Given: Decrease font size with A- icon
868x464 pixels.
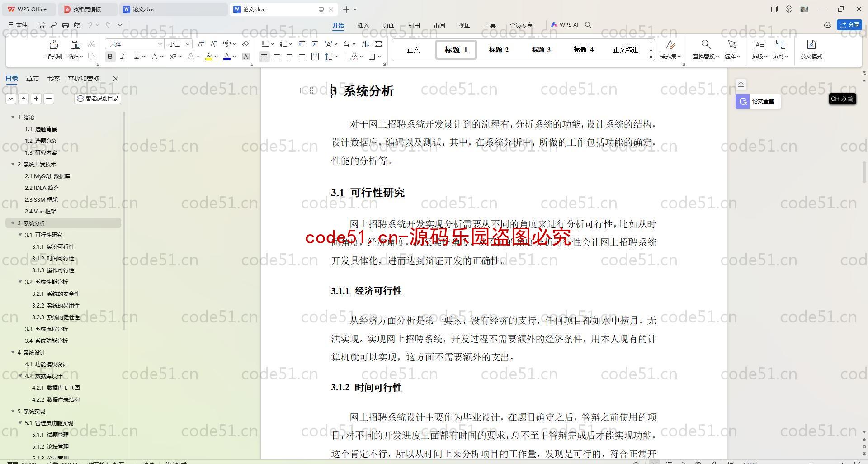Looking at the screenshot, I should click(213, 44).
